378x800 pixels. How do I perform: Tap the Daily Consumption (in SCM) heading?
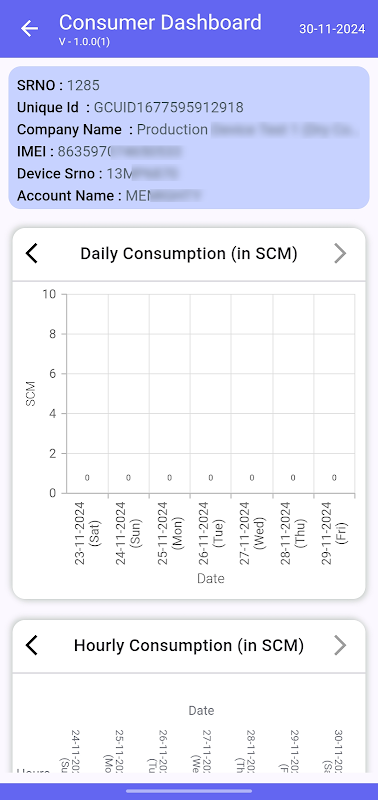(x=189, y=254)
